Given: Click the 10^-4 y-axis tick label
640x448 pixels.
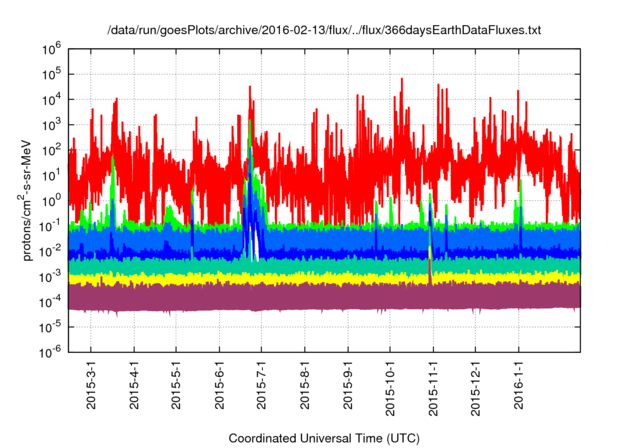Looking at the screenshot, I should (50, 302).
